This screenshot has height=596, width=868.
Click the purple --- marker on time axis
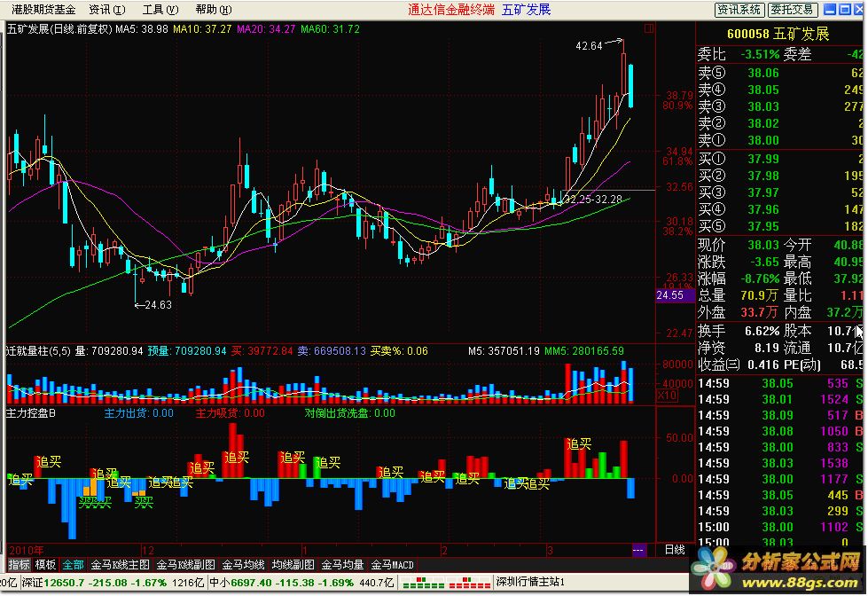[x=638, y=550]
